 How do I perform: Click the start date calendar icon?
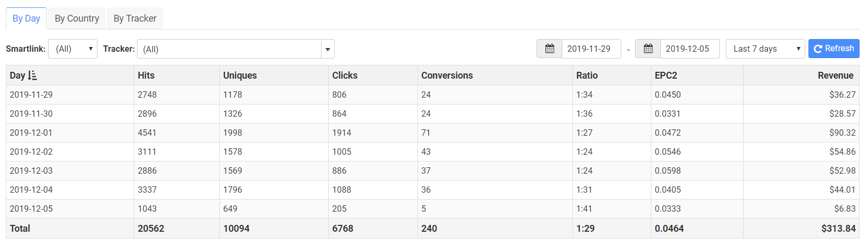(549, 49)
